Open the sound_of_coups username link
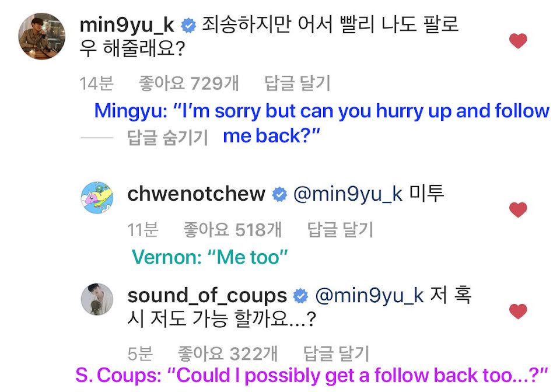Screen dimensions: 560x392 pos(207,296)
